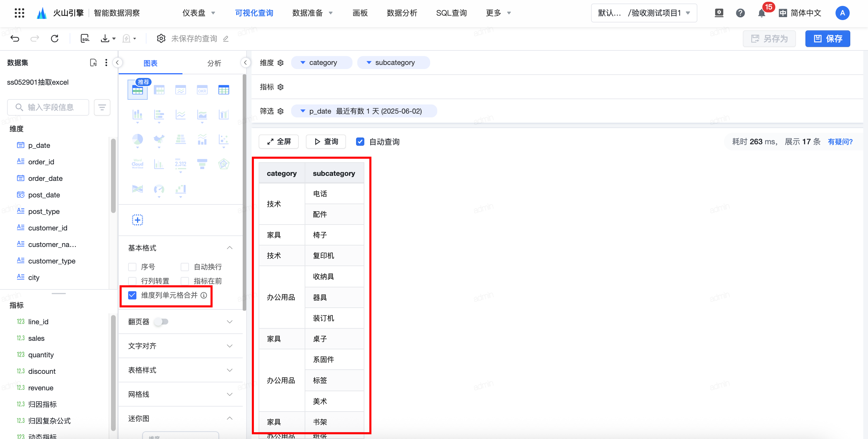
Task: Toggle the 行列转置 checkbox
Action: (133, 281)
